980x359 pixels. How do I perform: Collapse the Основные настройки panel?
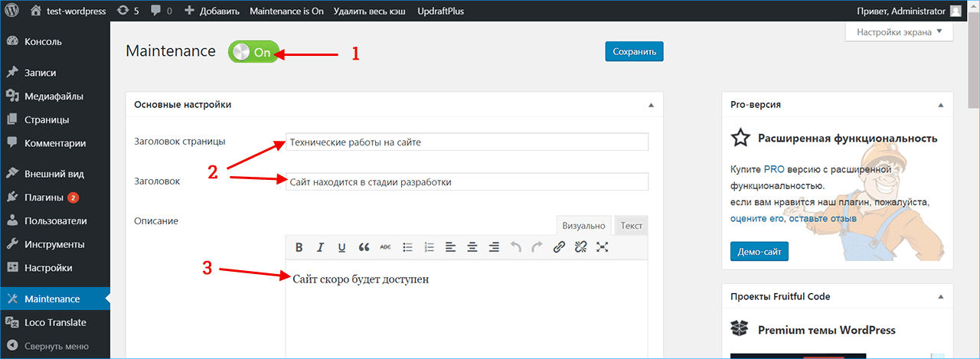(651, 105)
